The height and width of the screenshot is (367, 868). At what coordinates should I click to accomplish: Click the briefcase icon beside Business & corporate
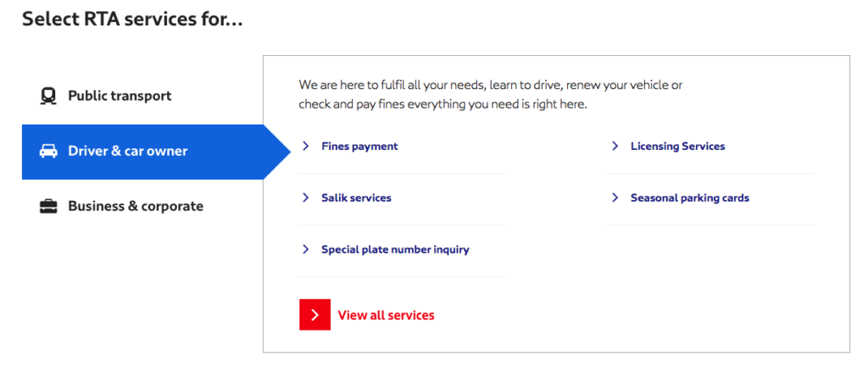48,206
